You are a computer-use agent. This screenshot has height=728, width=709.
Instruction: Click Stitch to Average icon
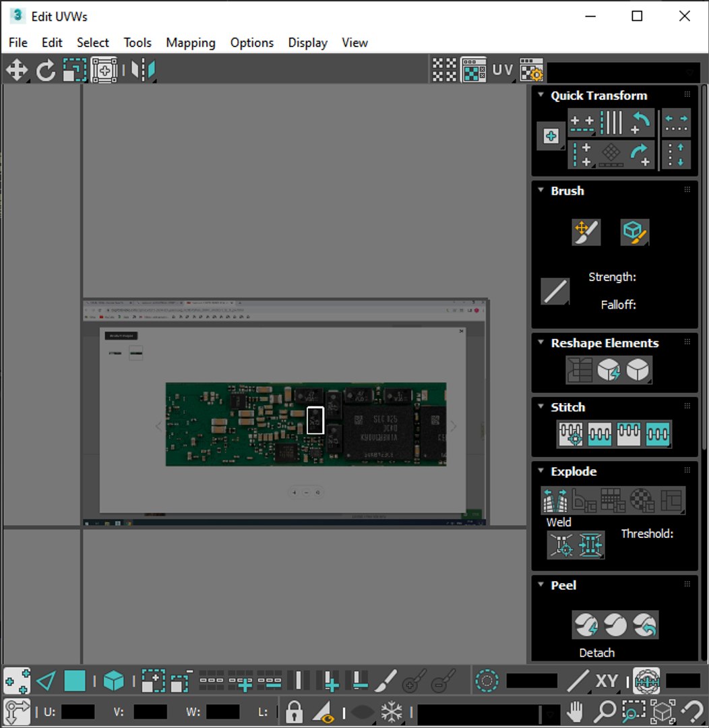(599, 434)
